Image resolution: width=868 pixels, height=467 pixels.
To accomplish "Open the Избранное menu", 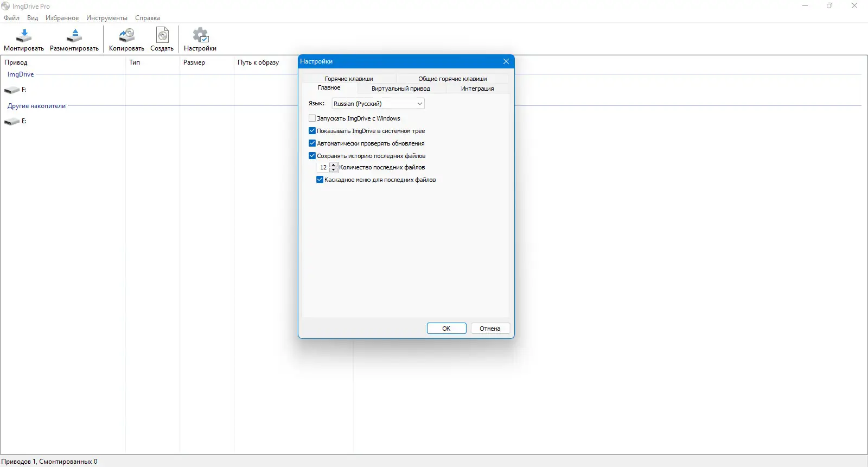I will click(62, 18).
